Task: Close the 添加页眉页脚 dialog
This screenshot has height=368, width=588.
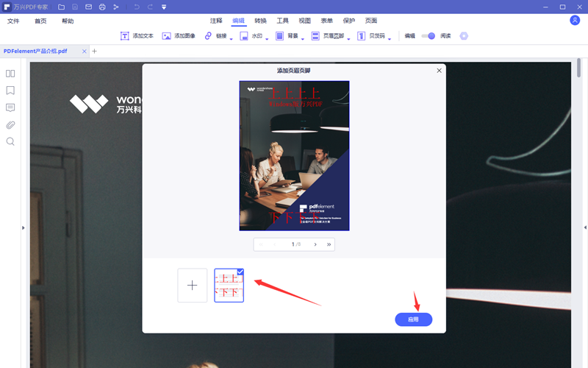Action: (440, 71)
